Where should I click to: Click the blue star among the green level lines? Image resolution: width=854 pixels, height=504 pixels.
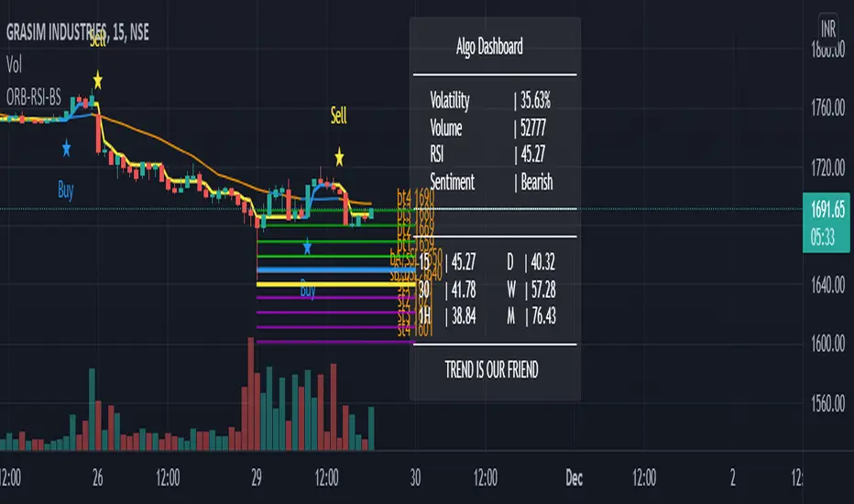307,246
